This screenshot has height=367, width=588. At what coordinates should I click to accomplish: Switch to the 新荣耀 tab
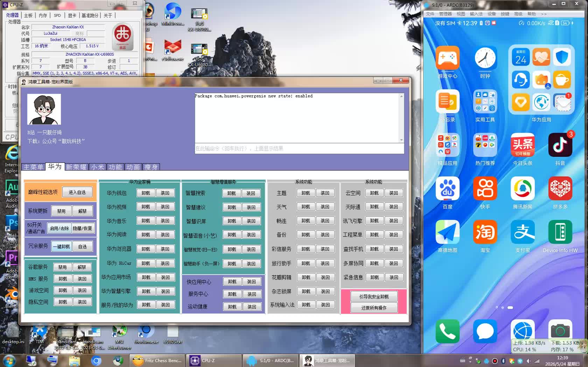76,167
